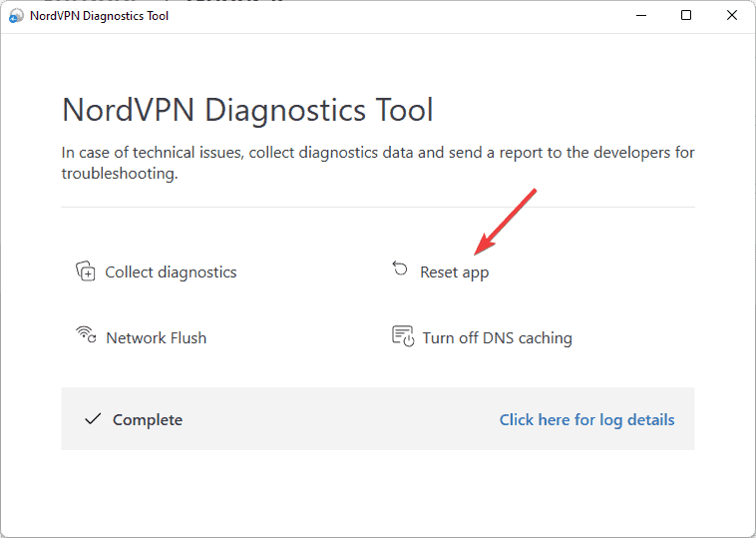Click the Network Flush Wi-Fi icon
The image size is (756, 538).
pos(86,335)
